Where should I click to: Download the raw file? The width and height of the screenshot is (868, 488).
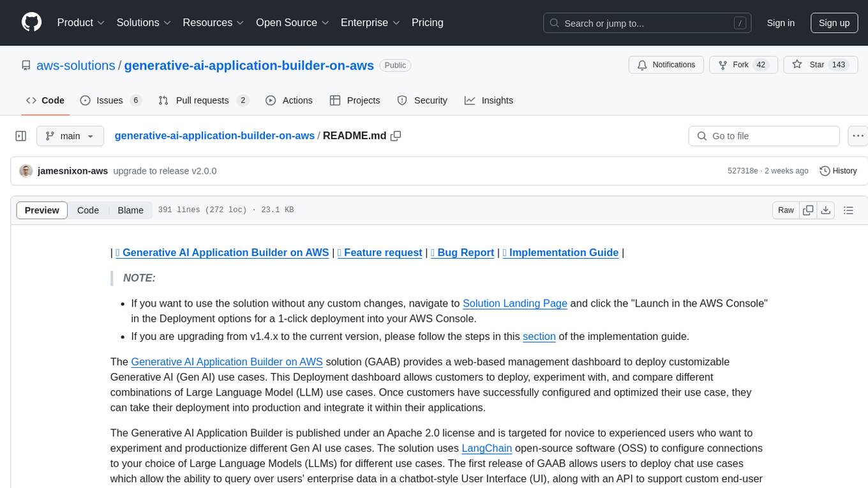pyautogui.click(x=826, y=210)
